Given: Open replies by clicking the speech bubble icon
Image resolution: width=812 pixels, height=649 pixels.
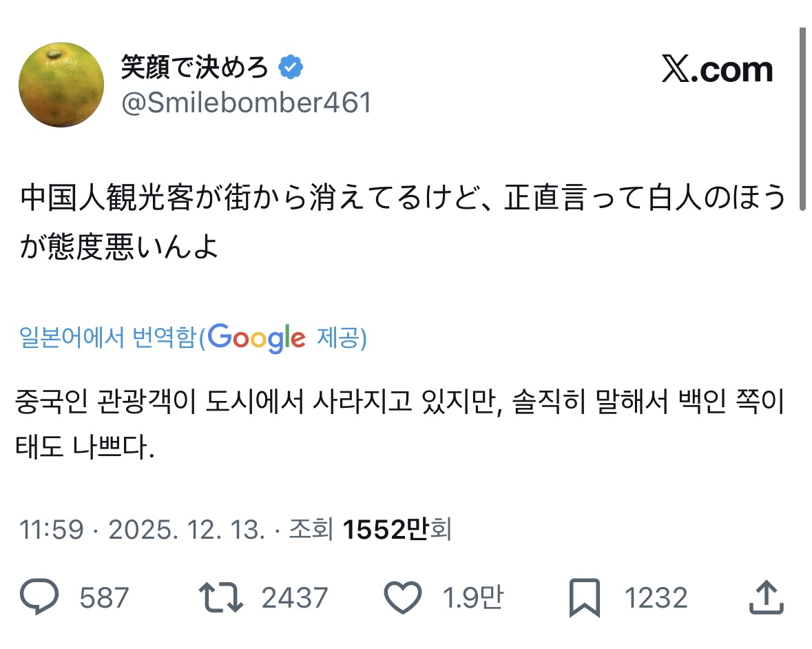Looking at the screenshot, I should [39, 597].
